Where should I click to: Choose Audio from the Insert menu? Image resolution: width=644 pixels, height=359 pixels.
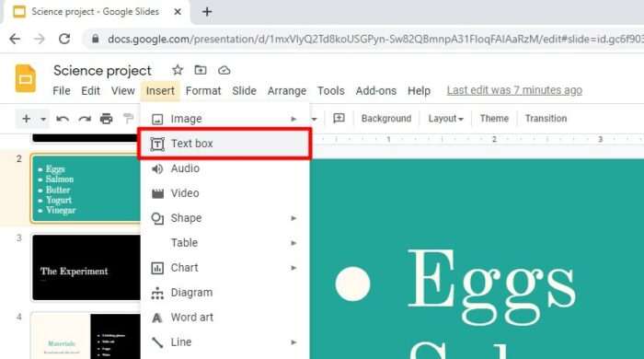pos(224,168)
